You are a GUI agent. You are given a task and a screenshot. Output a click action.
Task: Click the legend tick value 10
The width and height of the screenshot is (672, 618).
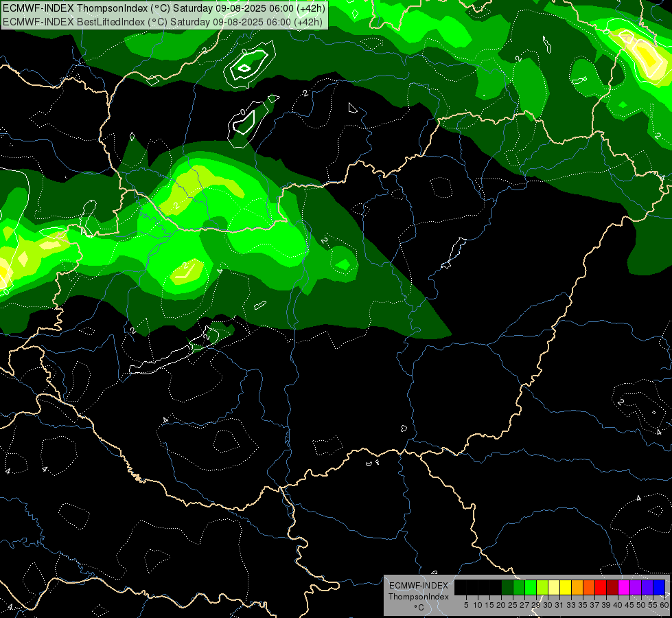[478, 605]
